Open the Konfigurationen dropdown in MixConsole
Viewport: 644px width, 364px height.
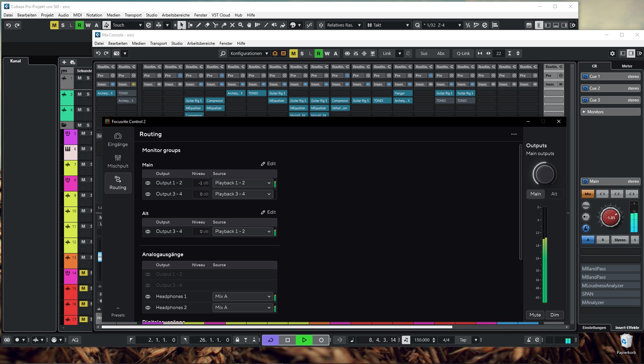[249, 53]
